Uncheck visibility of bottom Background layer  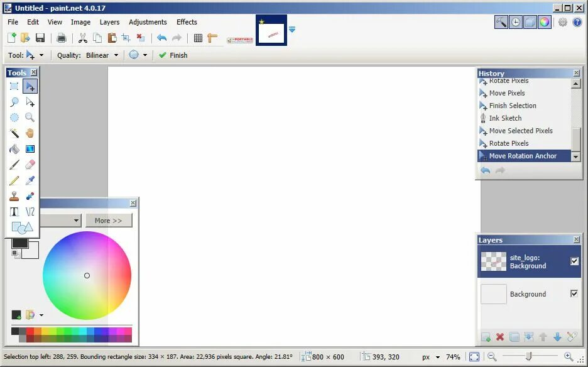[x=574, y=293]
